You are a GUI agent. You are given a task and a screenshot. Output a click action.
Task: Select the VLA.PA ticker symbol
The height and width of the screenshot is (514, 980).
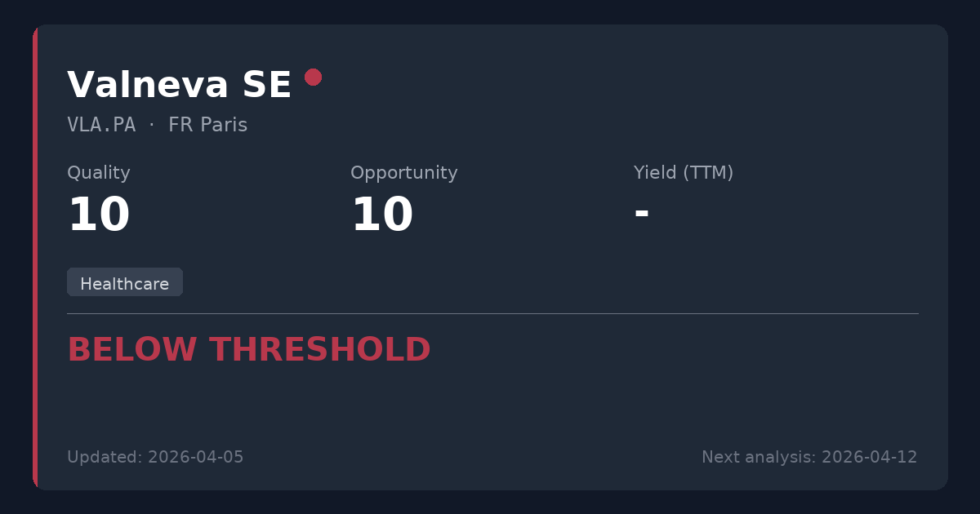click(x=101, y=125)
